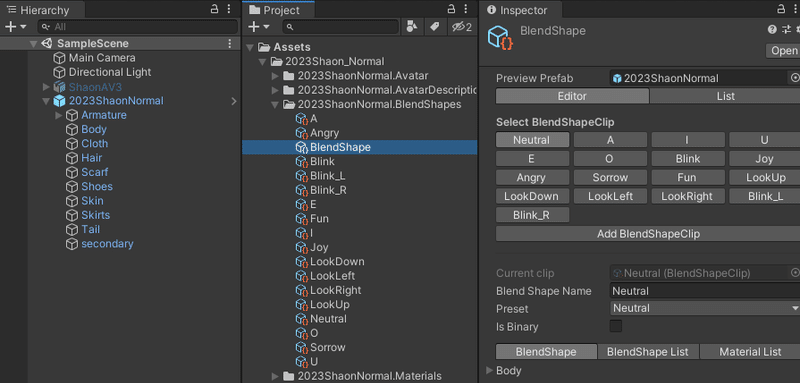Expand the Armature object in Hierarchy
This screenshot has width=800, height=383.
click(59, 115)
